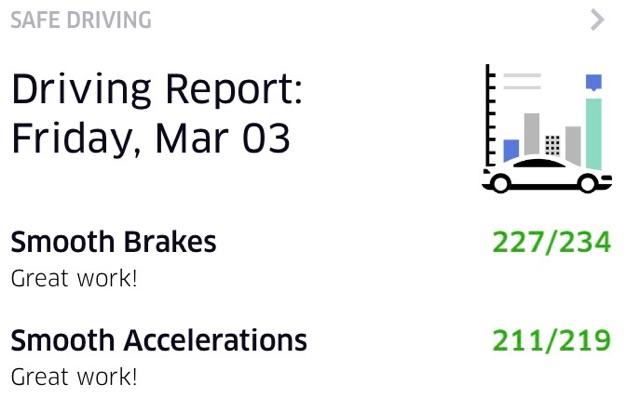Tap the Driving Report title
The height and width of the screenshot is (411, 640).
[156, 91]
